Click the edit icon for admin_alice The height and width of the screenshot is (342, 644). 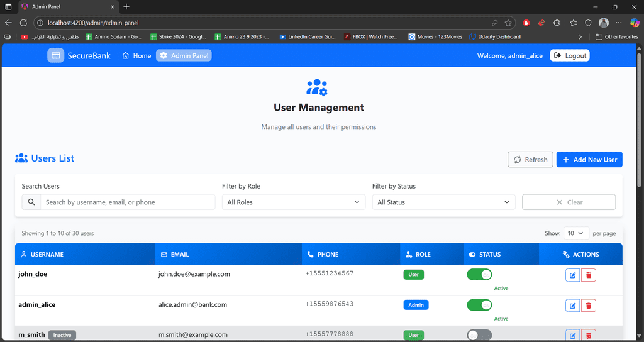point(572,306)
